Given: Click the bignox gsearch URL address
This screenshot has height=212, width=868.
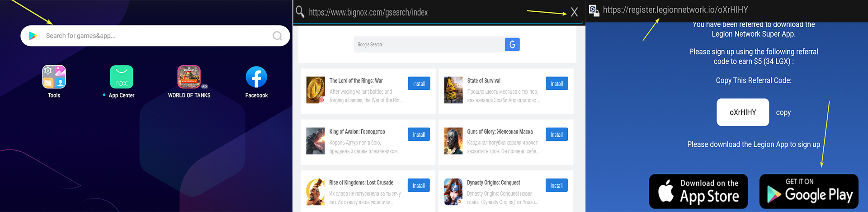Looking at the screenshot, I should (x=368, y=12).
